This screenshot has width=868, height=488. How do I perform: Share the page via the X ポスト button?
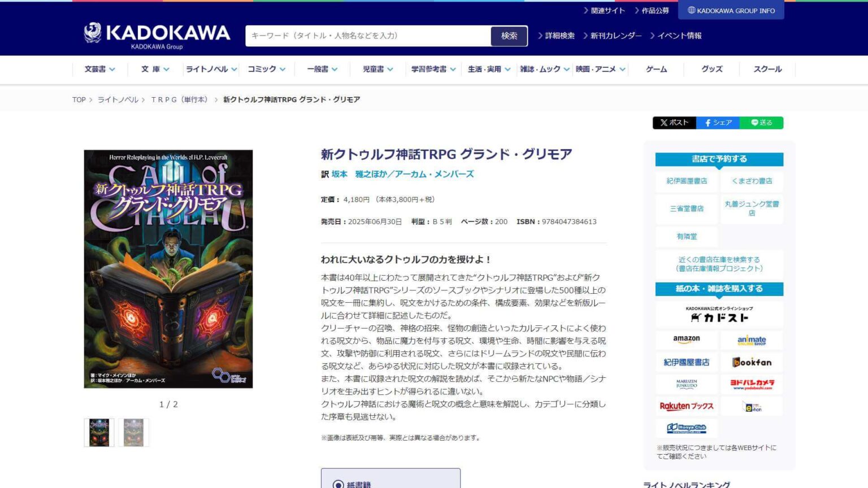[674, 123]
